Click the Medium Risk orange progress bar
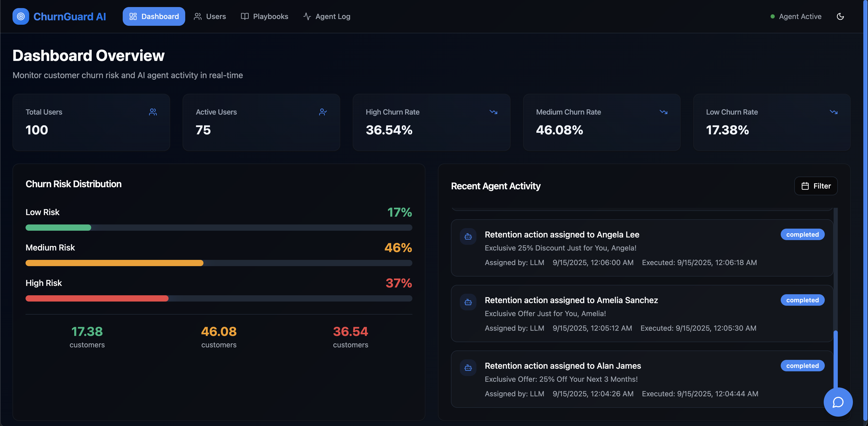Viewport: 868px width, 426px height. (x=115, y=263)
